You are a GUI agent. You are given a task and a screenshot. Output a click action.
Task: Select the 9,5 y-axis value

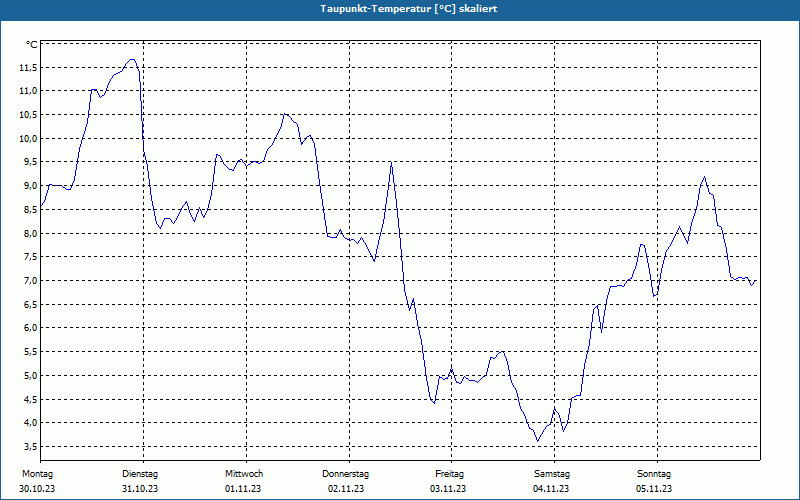(x=31, y=162)
